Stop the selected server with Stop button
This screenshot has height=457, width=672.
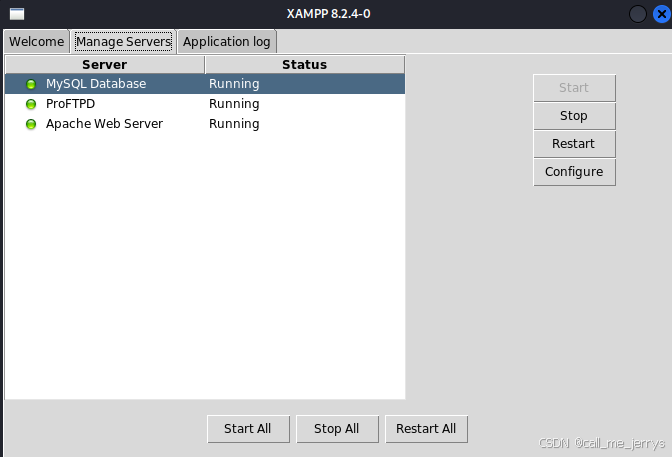pos(574,116)
